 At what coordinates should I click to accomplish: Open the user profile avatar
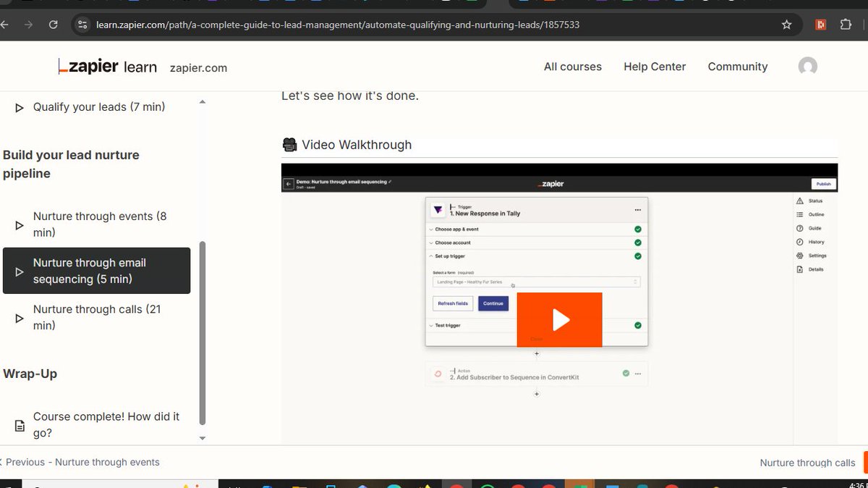(808, 67)
